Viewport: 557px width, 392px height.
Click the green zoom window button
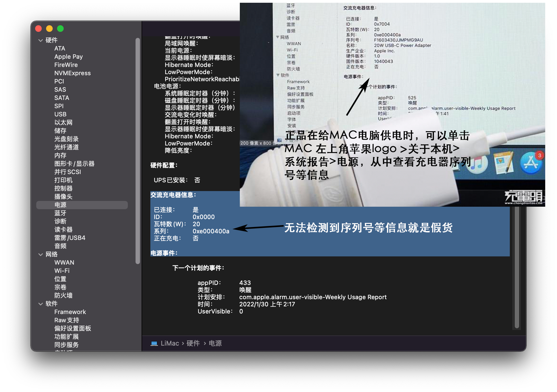(x=60, y=29)
